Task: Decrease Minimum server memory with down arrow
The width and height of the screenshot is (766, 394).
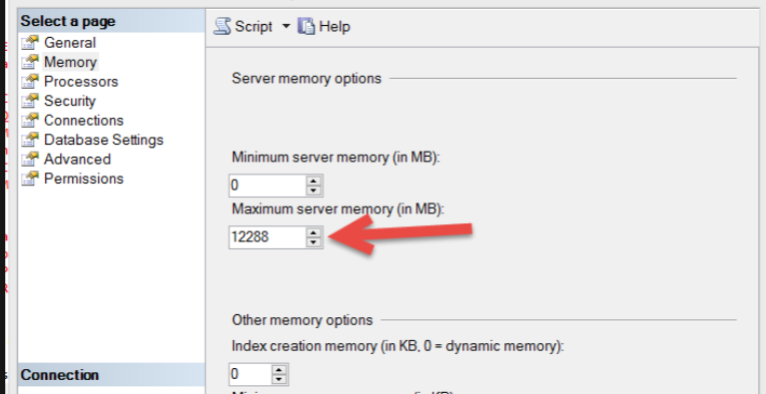Action: (314, 190)
